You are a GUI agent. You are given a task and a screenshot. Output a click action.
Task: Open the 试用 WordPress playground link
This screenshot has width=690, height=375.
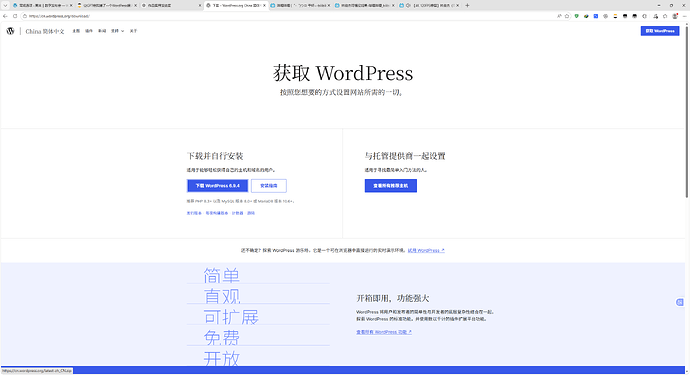426,250
